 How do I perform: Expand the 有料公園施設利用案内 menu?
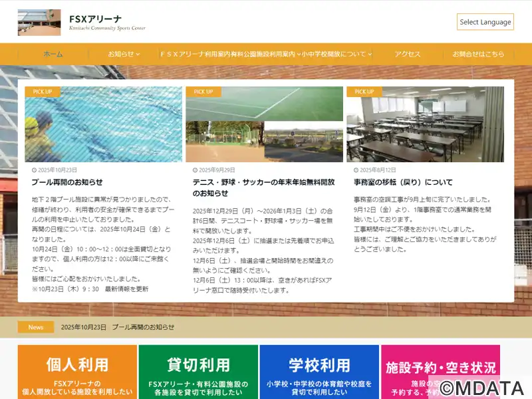click(265, 54)
